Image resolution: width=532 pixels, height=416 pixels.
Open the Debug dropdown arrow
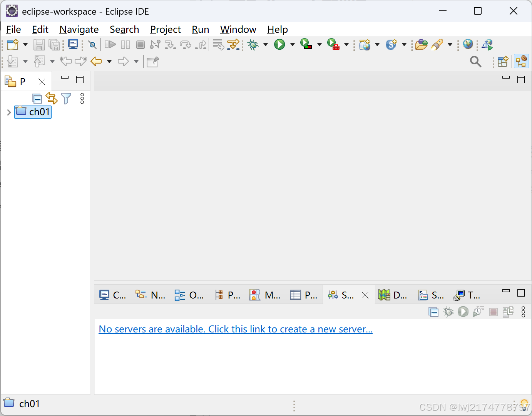[266, 45]
